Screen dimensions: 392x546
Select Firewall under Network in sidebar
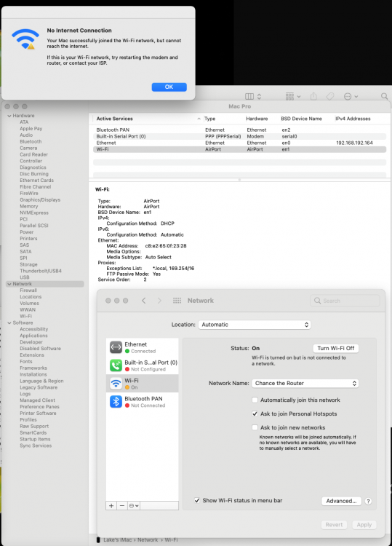tap(28, 290)
